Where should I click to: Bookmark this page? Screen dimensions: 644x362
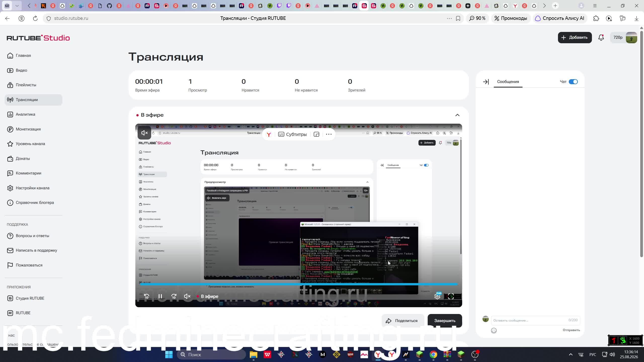pyautogui.click(x=458, y=18)
